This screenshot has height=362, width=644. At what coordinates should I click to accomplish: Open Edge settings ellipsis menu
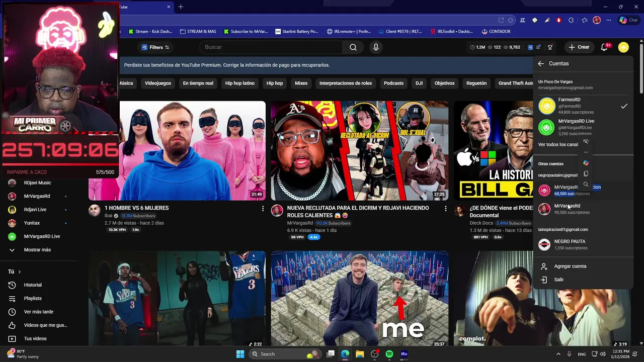[x=609, y=20]
